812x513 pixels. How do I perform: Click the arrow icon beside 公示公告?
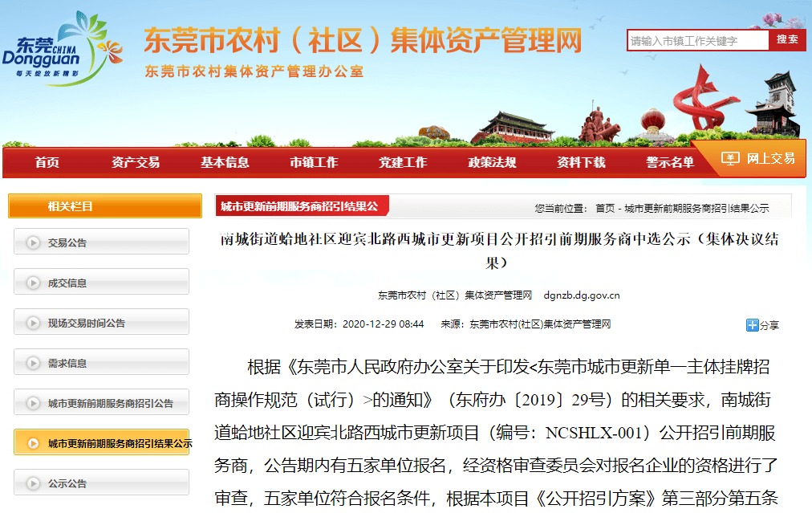pyautogui.click(x=33, y=483)
